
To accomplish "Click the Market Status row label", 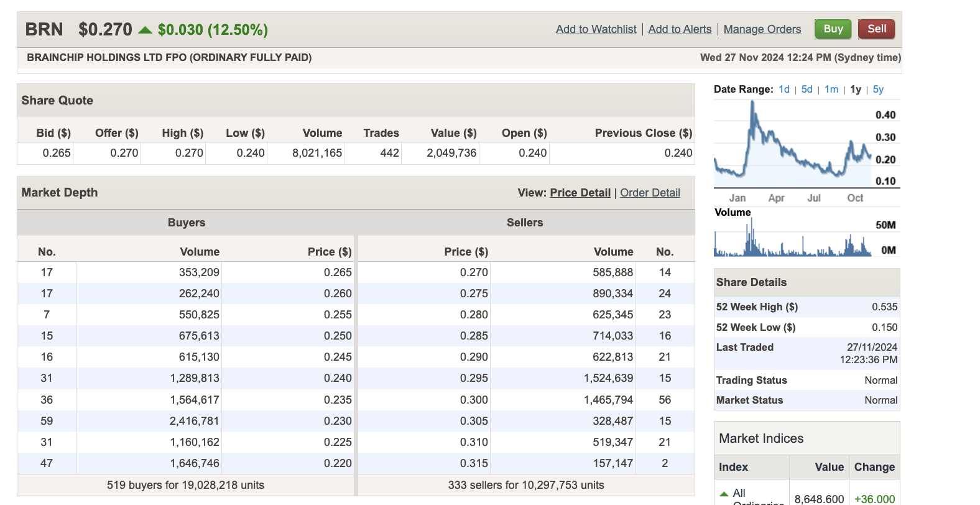I will [749, 401].
